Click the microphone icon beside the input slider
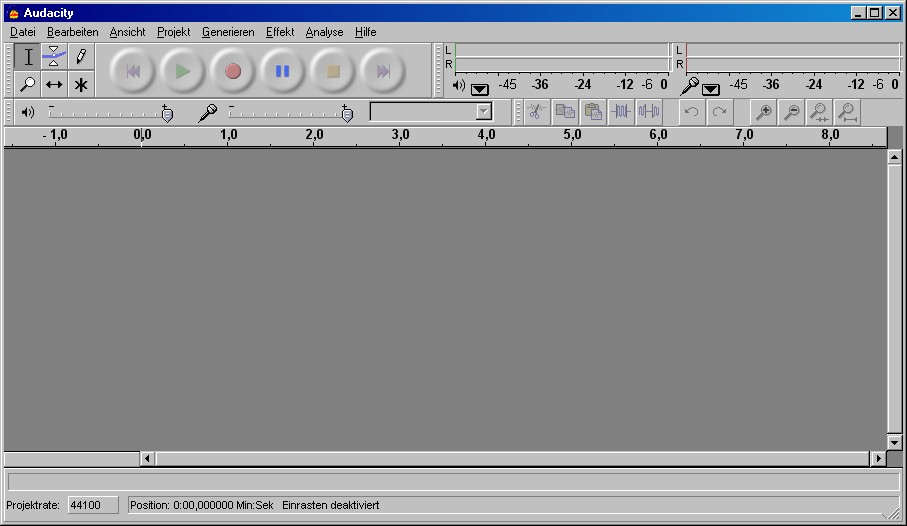This screenshot has height=526, width=907. (x=207, y=113)
